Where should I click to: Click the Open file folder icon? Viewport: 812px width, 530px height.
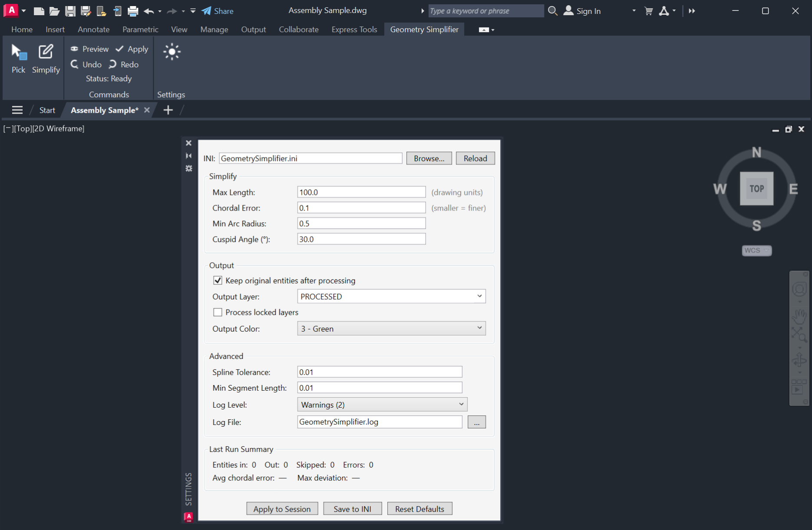point(54,11)
